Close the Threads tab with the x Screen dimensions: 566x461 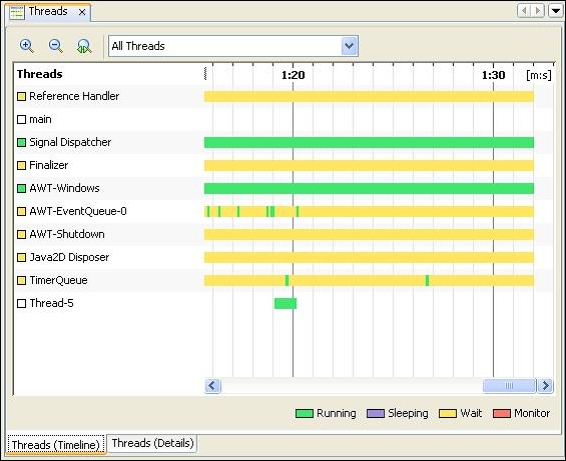pos(82,12)
